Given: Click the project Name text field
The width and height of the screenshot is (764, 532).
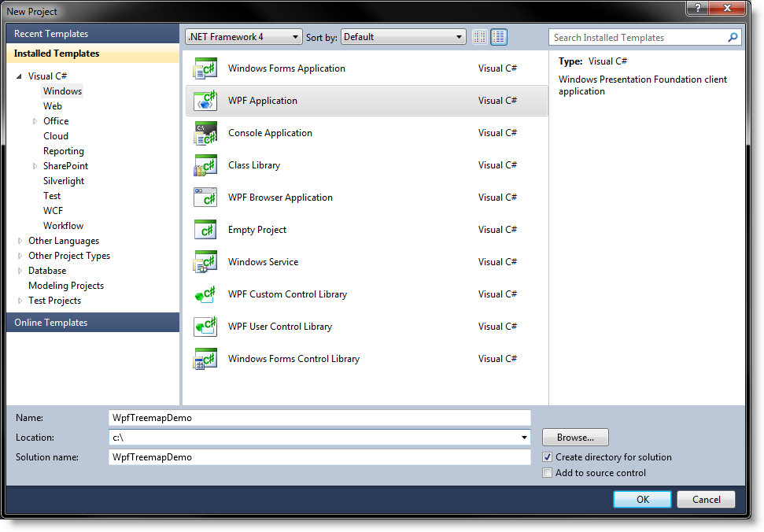Looking at the screenshot, I should coord(319,418).
